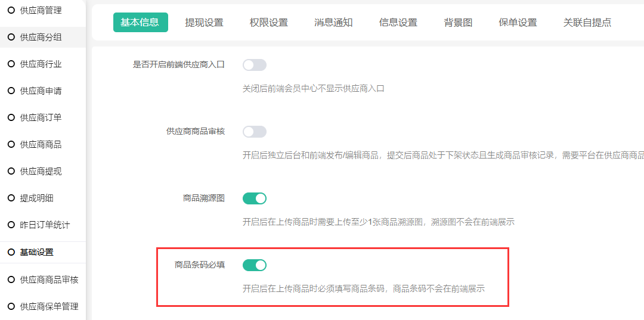This screenshot has width=644, height=320.
Task: Click the circle icon beside 供应商申请
Action: coord(11,91)
